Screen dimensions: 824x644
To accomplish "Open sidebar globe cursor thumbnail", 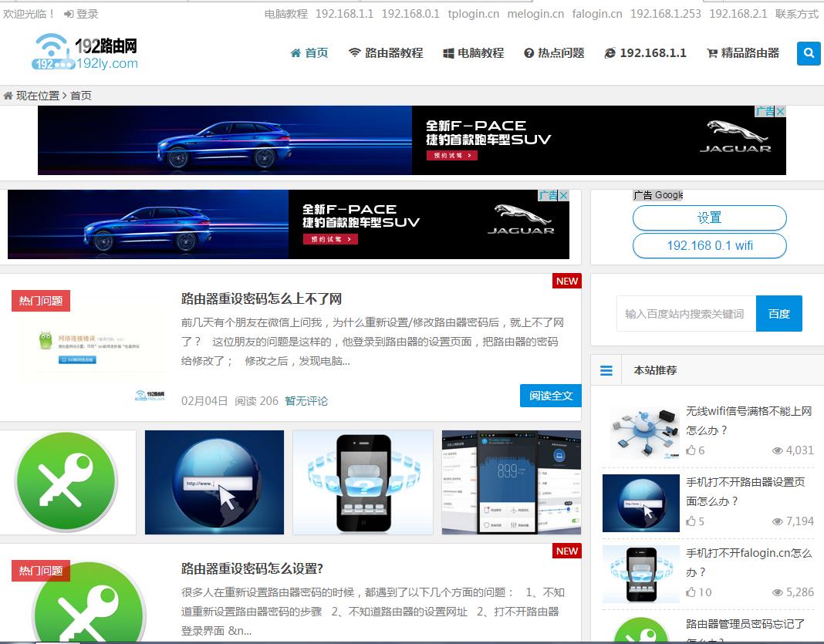I will tap(641, 503).
